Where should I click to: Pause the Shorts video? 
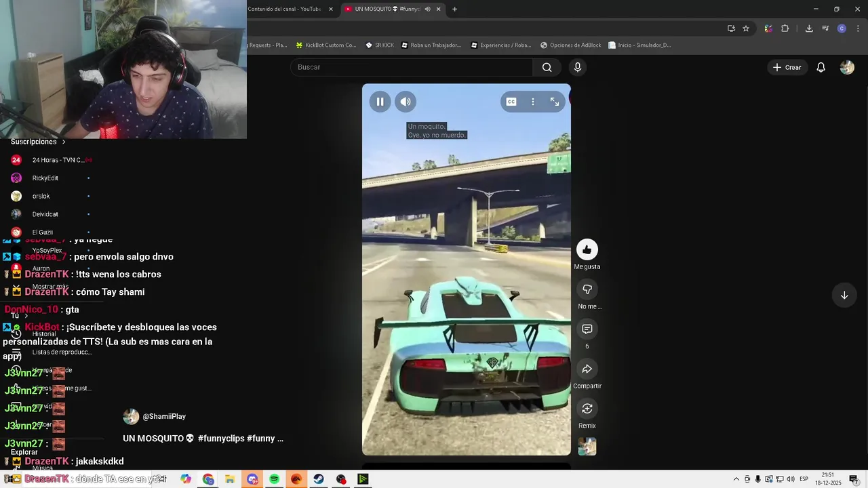[380, 102]
